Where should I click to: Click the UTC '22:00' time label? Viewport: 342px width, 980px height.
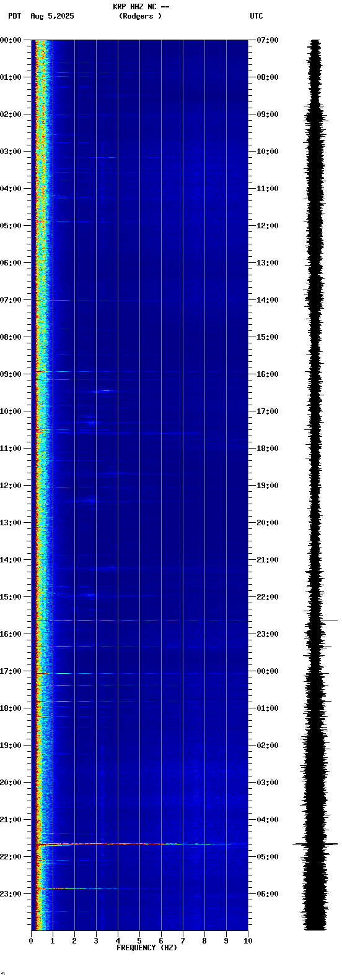[268, 597]
